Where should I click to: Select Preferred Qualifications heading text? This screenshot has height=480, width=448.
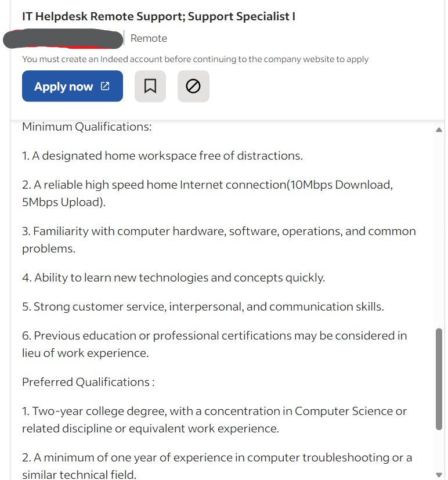pos(85,382)
